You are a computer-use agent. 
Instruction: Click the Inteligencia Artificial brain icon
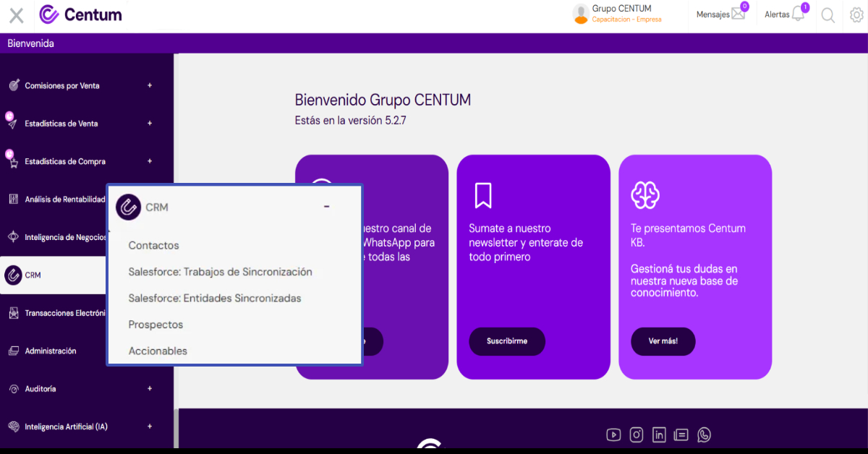13,427
